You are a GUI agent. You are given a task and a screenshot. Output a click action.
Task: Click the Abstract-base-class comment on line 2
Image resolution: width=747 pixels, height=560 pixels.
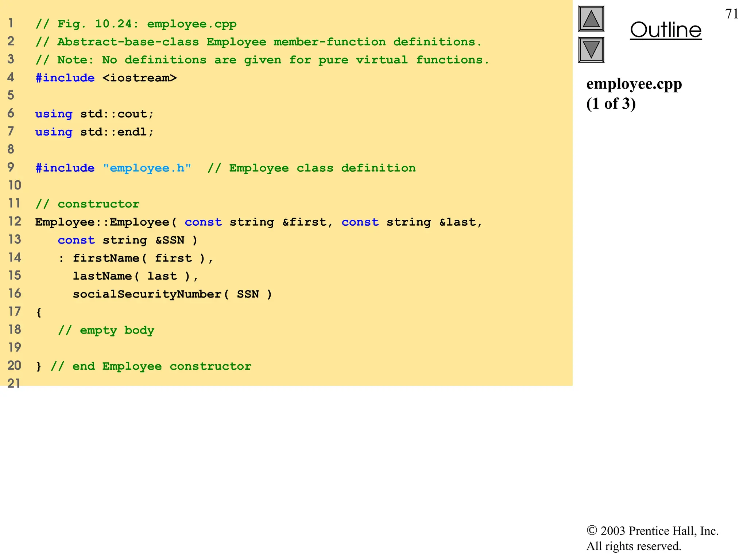coord(259,42)
